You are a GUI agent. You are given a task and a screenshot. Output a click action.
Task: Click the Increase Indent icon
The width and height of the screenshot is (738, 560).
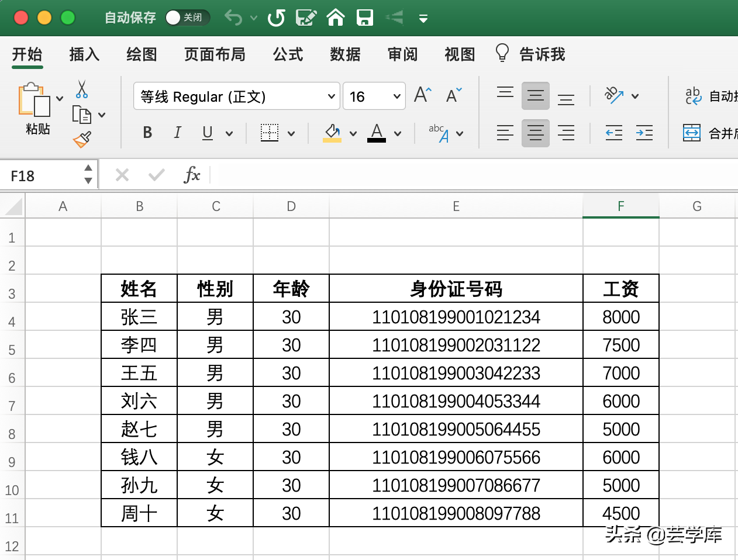click(644, 133)
